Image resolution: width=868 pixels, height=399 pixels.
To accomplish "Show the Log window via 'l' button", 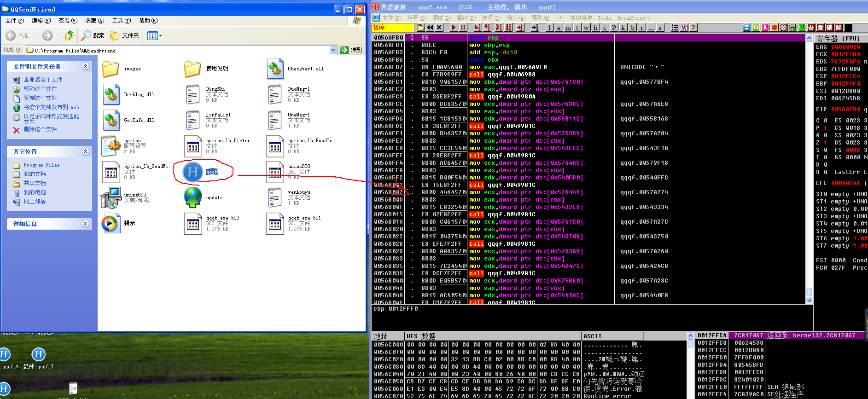I will (549, 28).
